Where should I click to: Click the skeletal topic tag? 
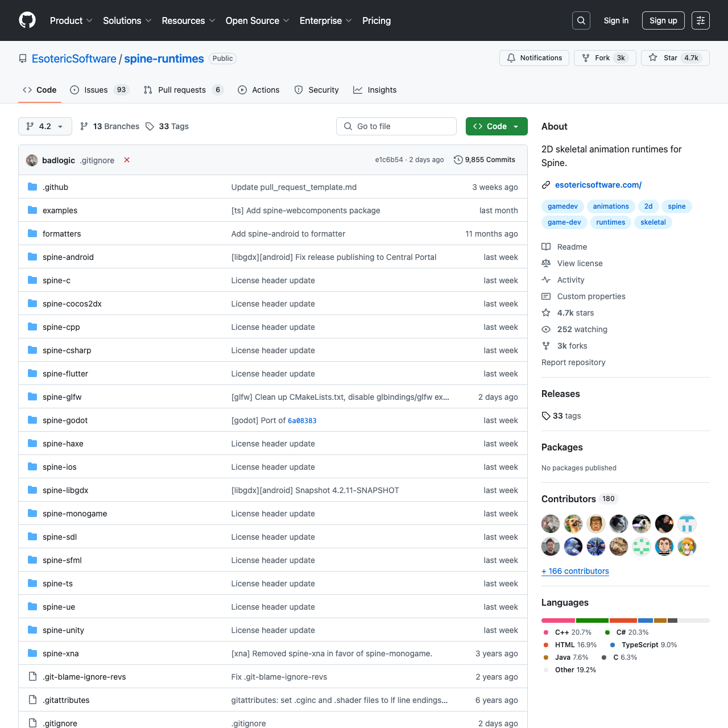point(653,222)
